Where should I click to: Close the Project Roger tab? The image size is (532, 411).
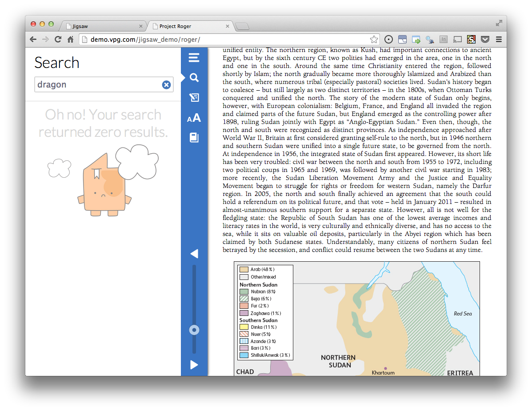pos(228,26)
